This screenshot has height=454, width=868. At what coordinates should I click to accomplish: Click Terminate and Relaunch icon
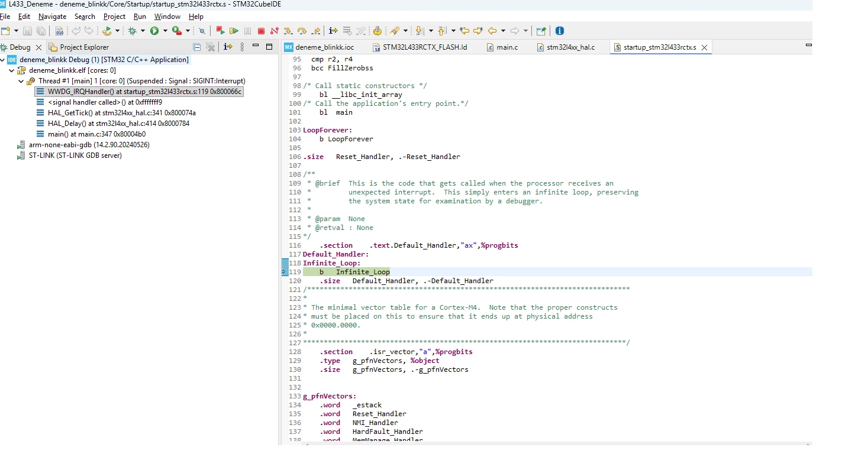tap(220, 31)
